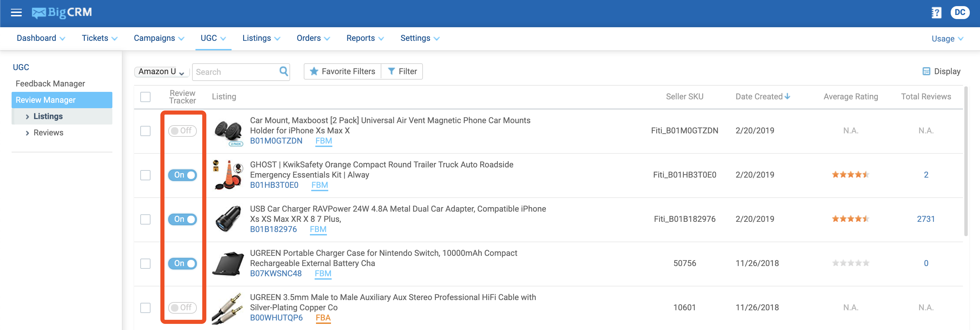Open the DC user avatar
Screen dimensions: 980x330
pos(960,13)
